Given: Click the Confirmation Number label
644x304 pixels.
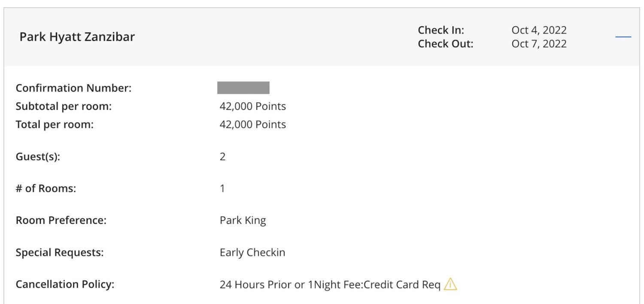Looking at the screenshot, I should pos(67,88).
